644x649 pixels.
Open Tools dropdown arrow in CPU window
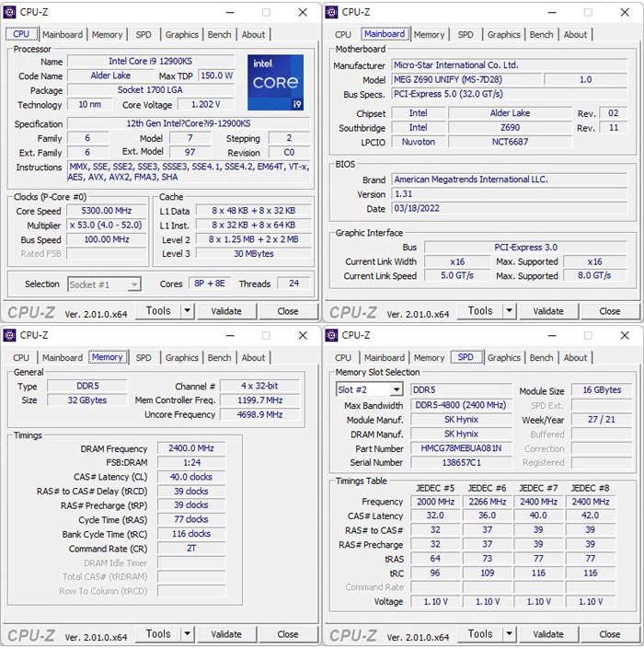188,310
